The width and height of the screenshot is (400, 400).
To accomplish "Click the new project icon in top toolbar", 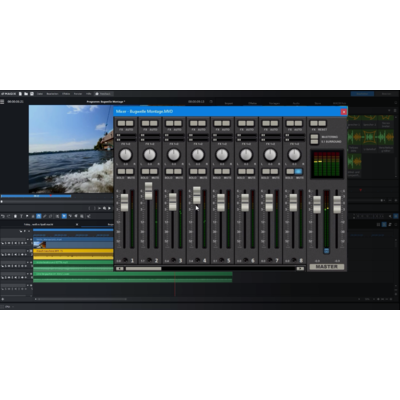I will point(20,94).
